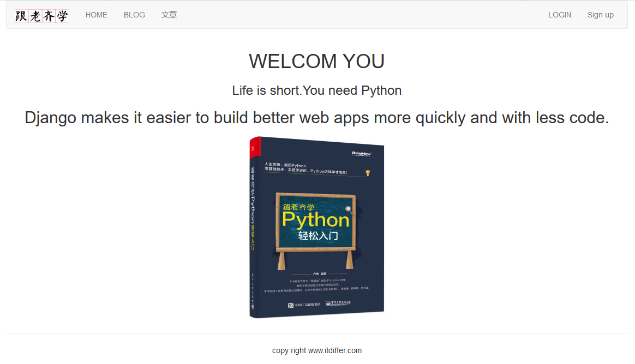The image size is (635, 364).
Task: Click 'Life is short.You need Python' text
Action: click(317, 90)
